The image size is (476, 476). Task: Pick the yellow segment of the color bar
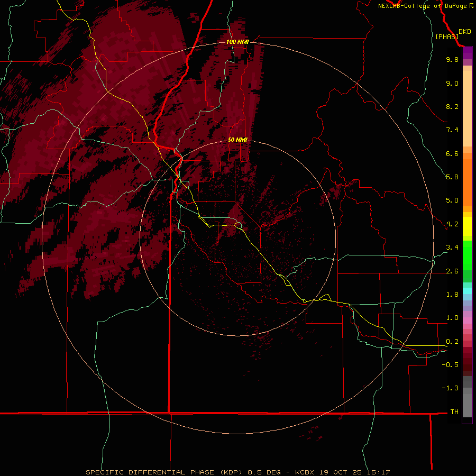pyautogui.click(x=467, y=226)
